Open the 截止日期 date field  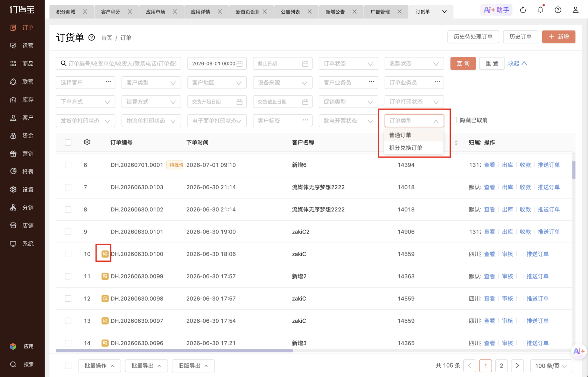(x=282, y=63)
